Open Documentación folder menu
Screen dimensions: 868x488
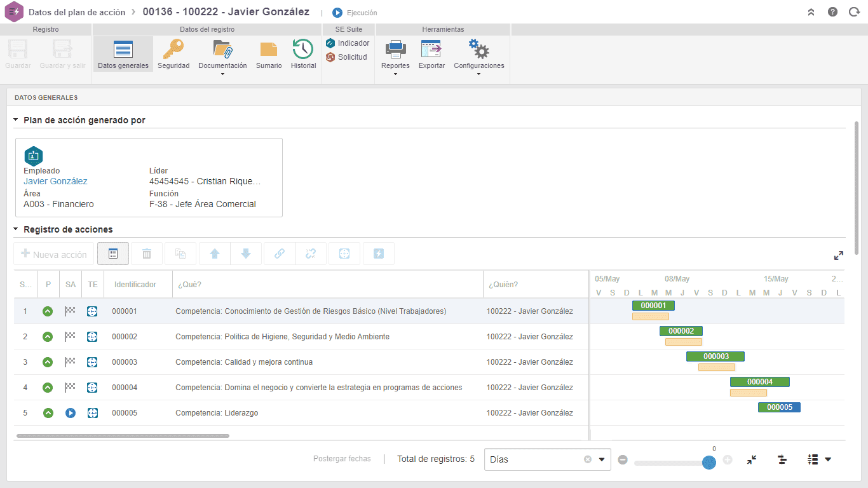(222, 57)
